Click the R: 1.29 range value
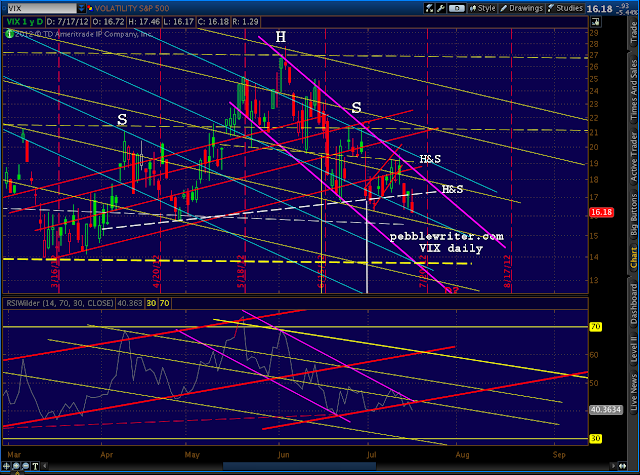The image size is (640, 475). 245,22
